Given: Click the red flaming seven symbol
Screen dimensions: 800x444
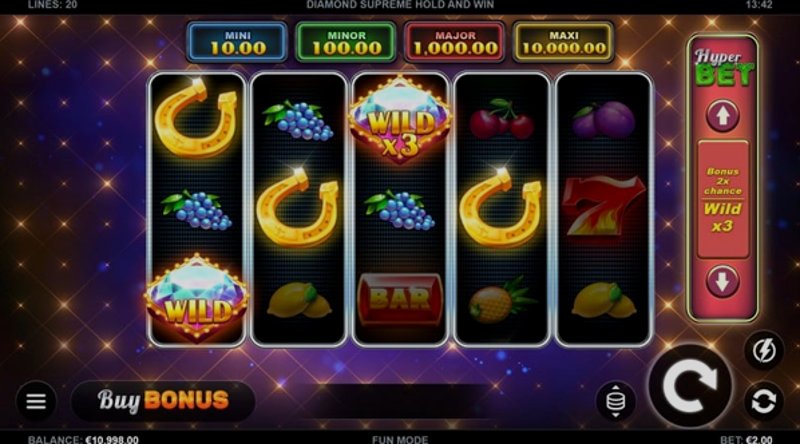Looking at the screenshot, I should [603, 206].
